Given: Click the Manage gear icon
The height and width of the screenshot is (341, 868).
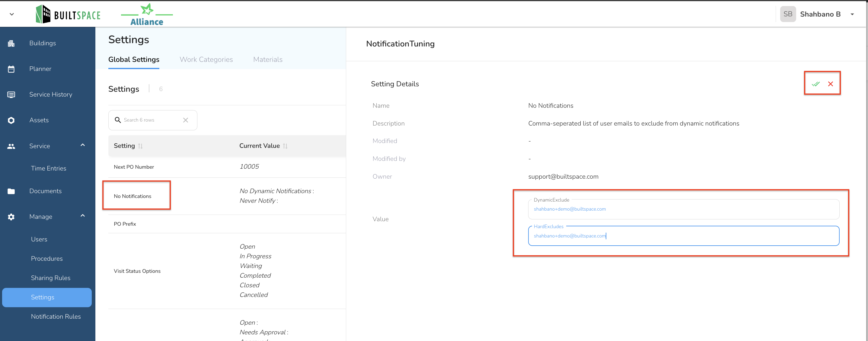Looking at the screenshot, I should click(x=11, y=217).
